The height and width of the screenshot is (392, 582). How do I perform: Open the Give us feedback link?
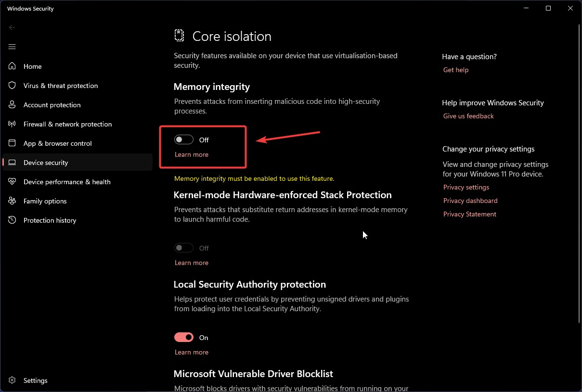(x=468, y=115)
